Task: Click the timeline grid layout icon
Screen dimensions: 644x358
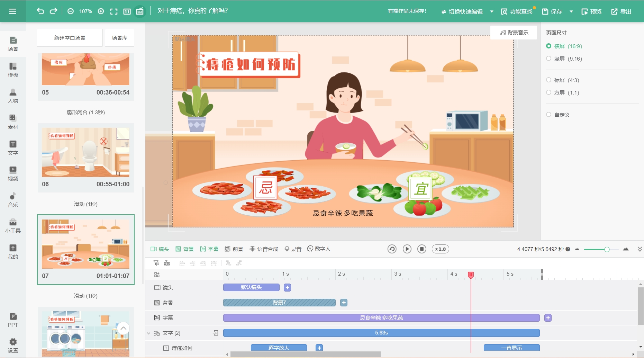Action: click(x=157, y=275)
